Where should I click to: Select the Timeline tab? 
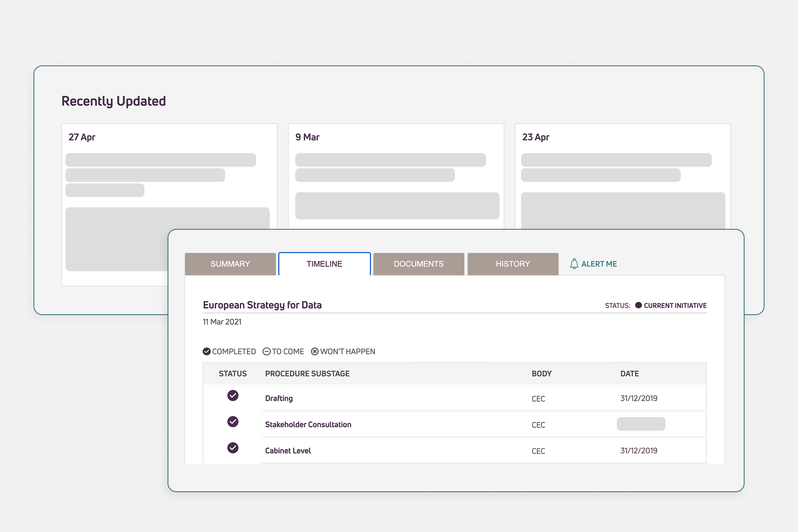pyautogui.click(x=324, y=264)
